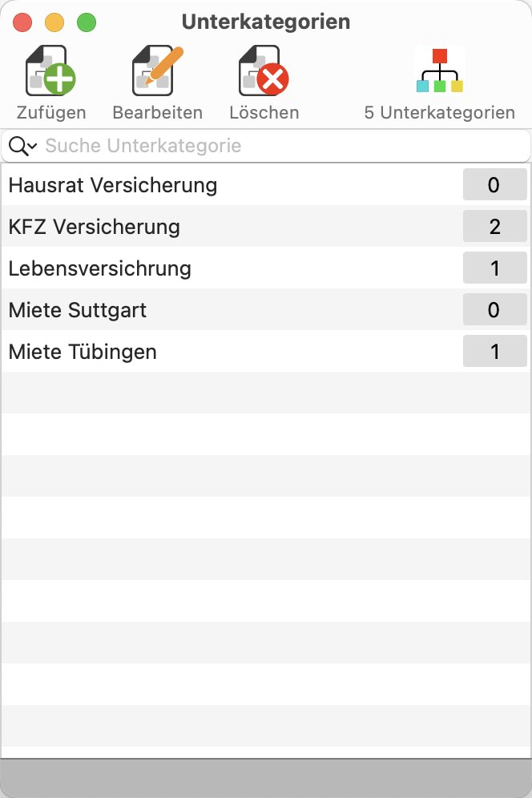The height and width of the screenshot is (798, 532).
Task: Click the count badge for Lebensversichrung
Action: point(495,268)
